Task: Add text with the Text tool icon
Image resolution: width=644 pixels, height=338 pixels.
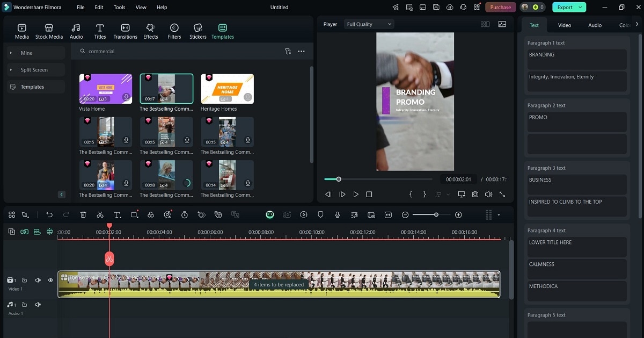Action: coord(117,214)
